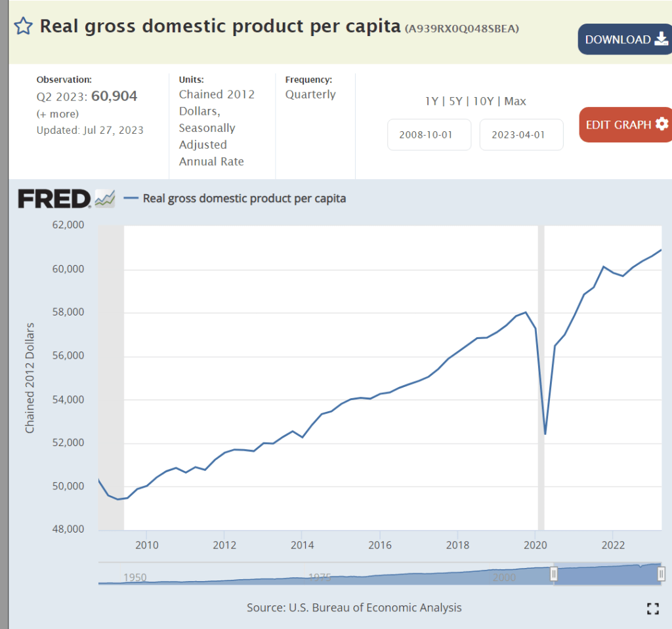This screenshot has width=672, height=629.
Task: Click the fullscreen icon below the chart
Action: click(x=652, y=608)
